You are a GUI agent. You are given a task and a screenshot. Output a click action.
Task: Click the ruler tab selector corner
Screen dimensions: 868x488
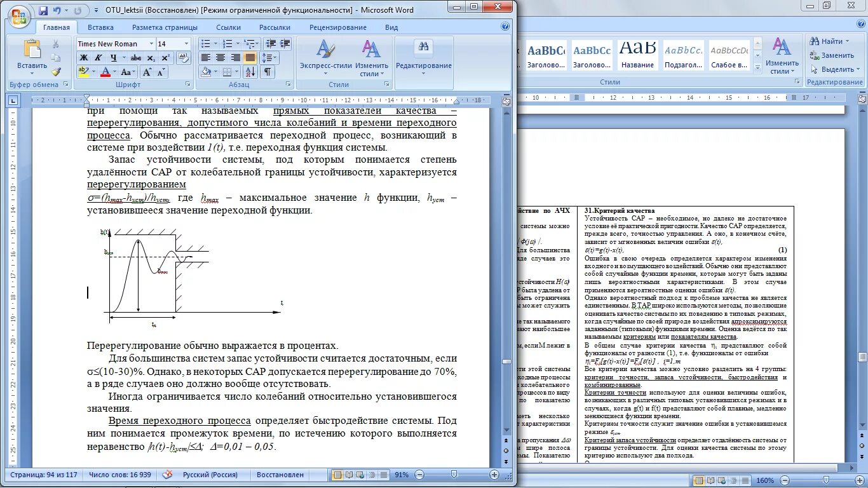tap(13, 100)
